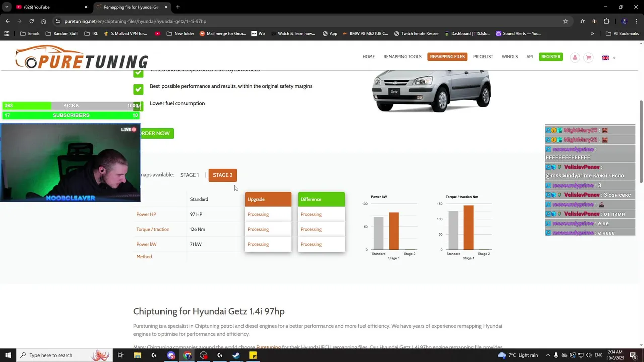Go back in browser history
Image resolution: width=644 pixels, height=362 pixels.
click(7, 21)
